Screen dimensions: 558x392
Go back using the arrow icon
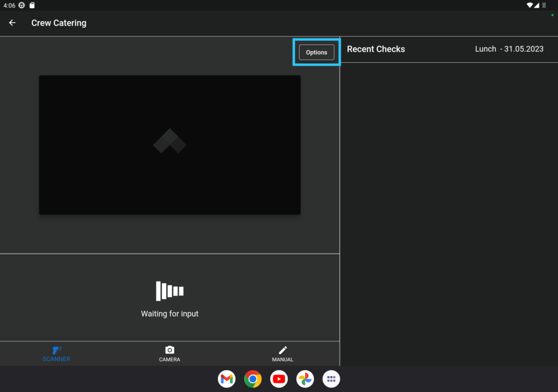tap(12, 23)
